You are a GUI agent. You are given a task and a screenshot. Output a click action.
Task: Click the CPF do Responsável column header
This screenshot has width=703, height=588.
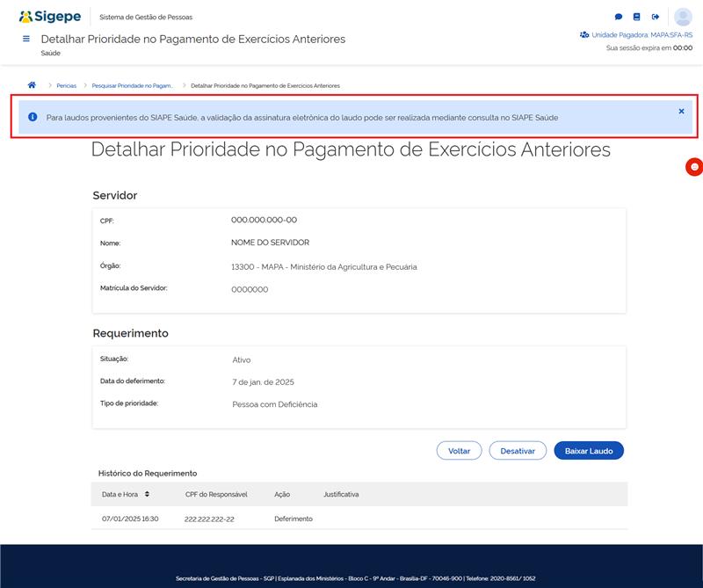click(216, 494)
